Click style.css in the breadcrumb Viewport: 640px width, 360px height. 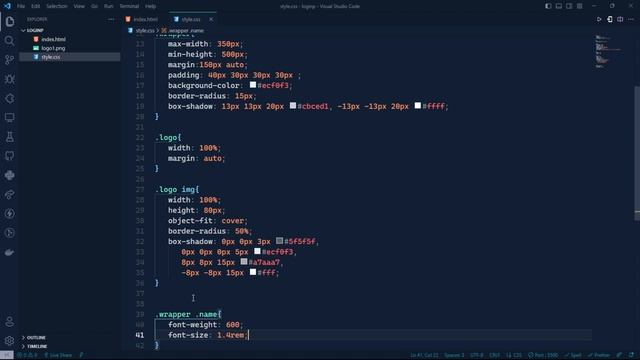[145, 31]
